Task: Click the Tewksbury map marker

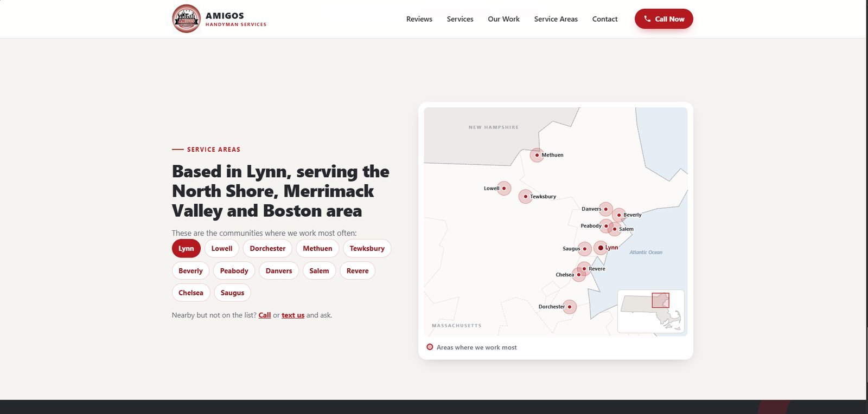Action: pyautogui.click(x=525, y=196)
